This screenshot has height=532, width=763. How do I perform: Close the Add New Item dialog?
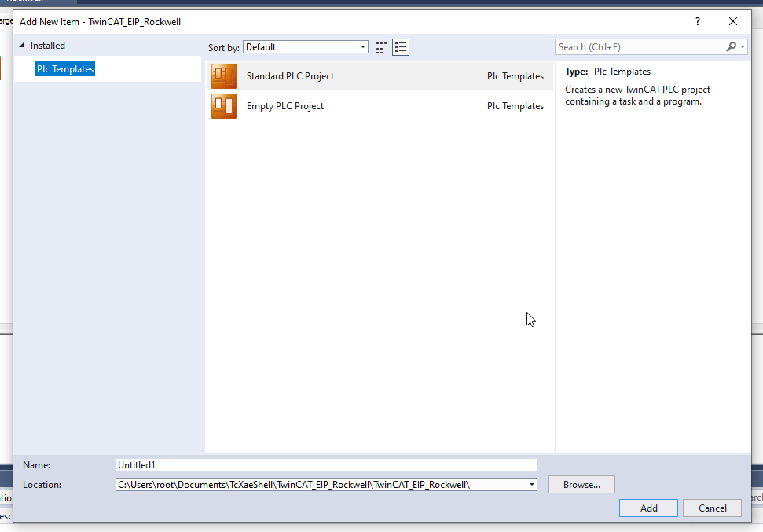click(x=733, y=21)
